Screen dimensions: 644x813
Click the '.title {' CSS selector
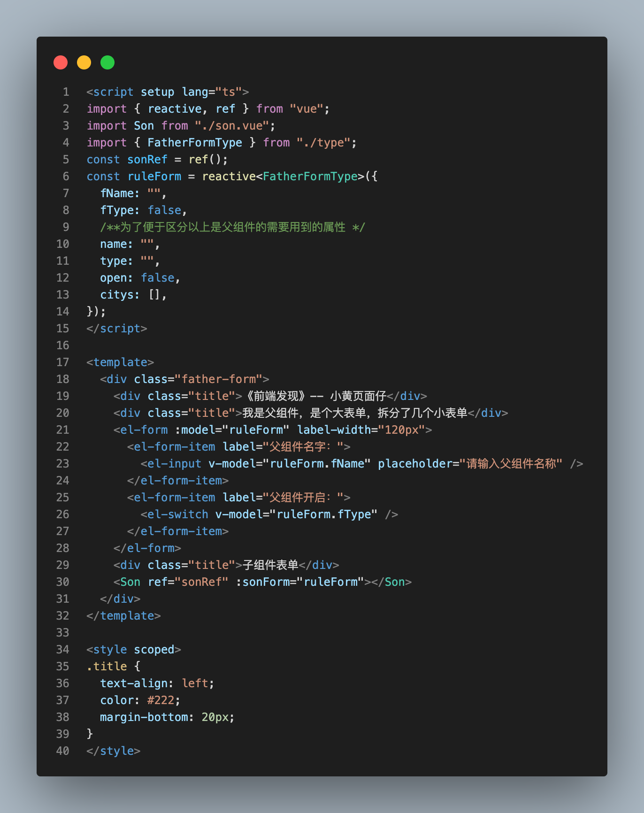(x=114, y=667)
